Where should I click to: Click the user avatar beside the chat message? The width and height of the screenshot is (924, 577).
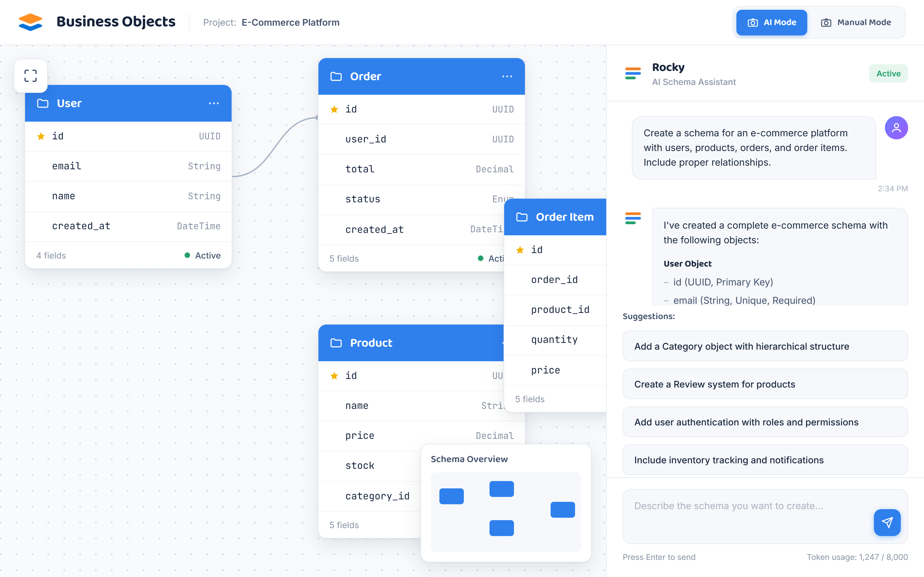[896, 128]
